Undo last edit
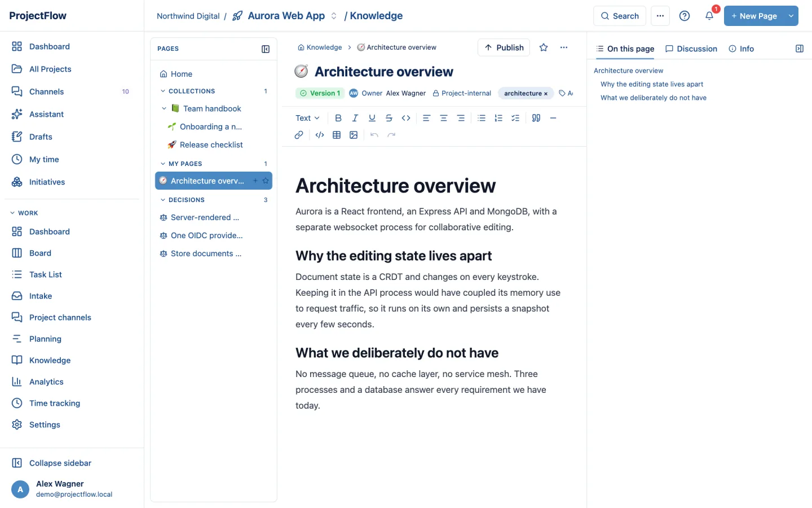The width and height of the screenshot is (812, 508). 374,135
